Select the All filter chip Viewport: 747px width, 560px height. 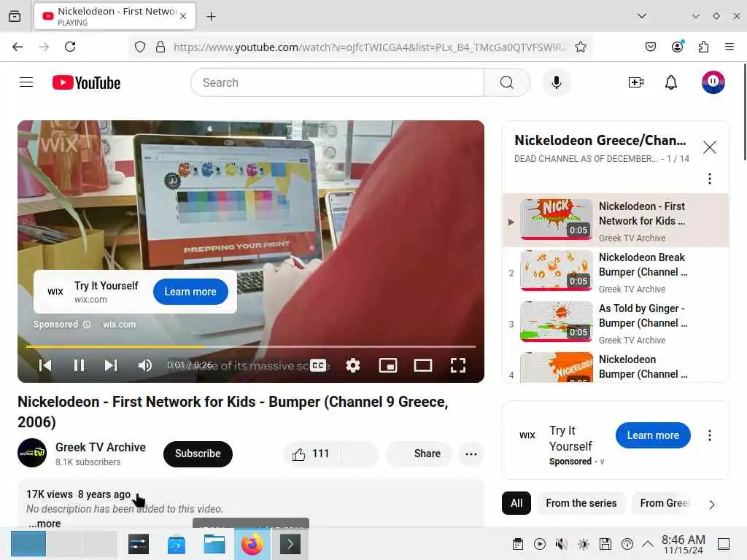pyautogui.click(x=516, y=503)
